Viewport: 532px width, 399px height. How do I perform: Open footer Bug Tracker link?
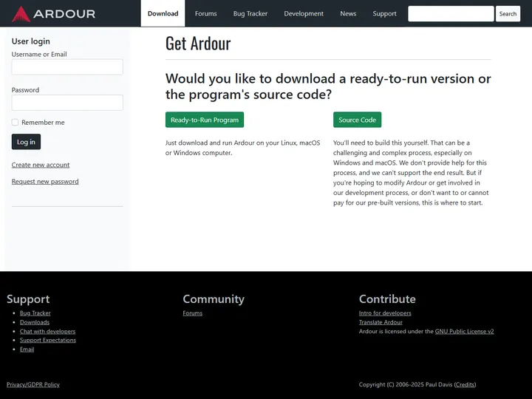pos(35,313)
